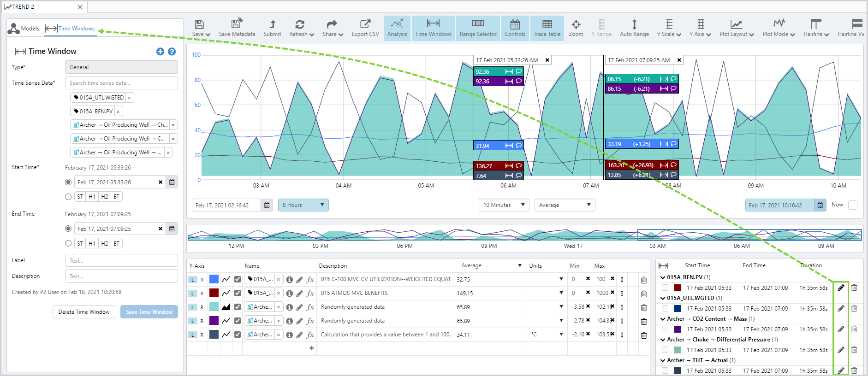Open the 10 Minutes interval dropdown
The height and width of the screenshot is (376, 868).
click(x=504, y=205)
